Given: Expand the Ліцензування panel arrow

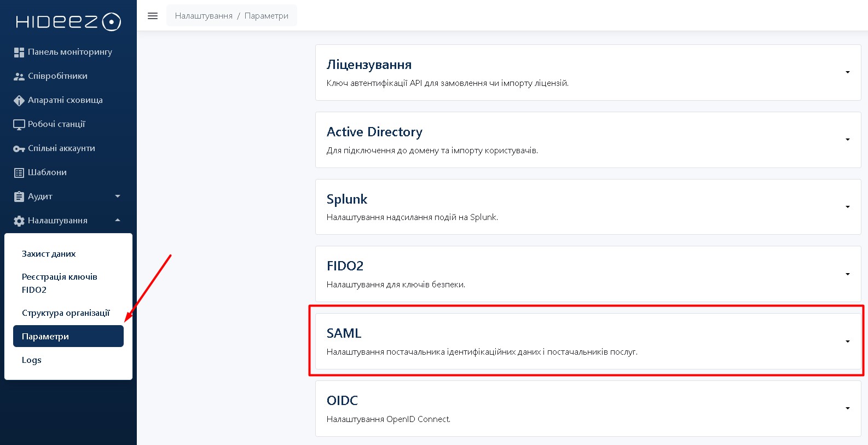Looking at the screenshot, I should point(847,72).
